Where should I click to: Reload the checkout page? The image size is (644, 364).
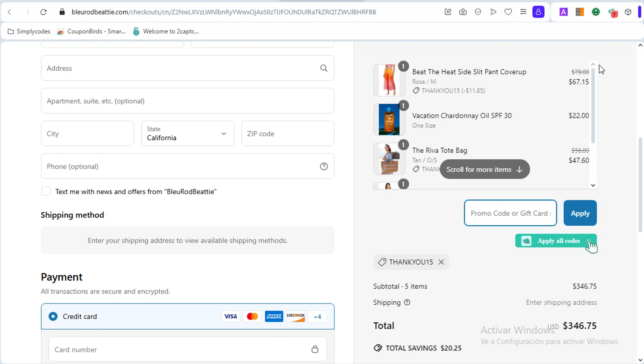(43, 12)
